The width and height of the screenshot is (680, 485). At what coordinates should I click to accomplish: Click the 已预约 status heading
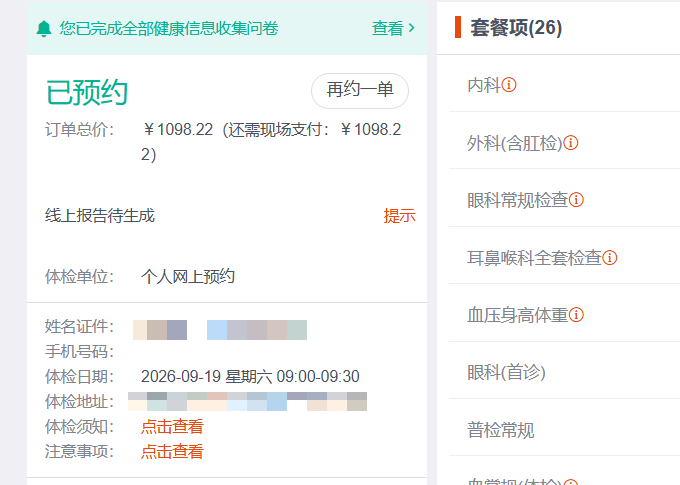[x=87, y=92]
